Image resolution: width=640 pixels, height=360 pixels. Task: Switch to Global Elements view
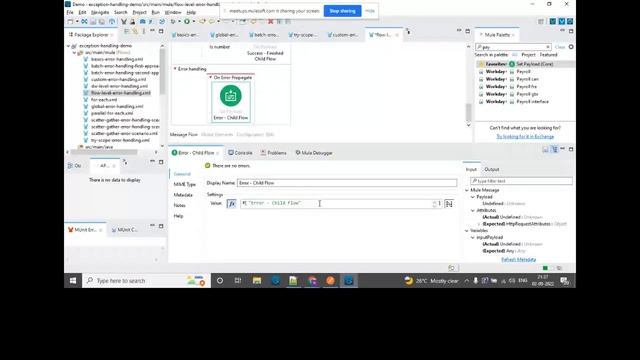coord(217,135)
